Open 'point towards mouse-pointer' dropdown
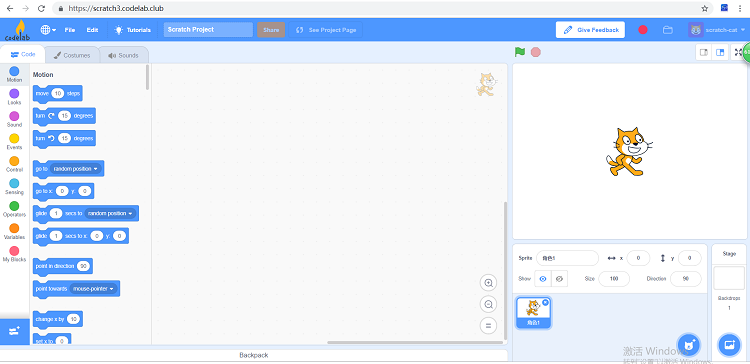Image resolution: width=750 pixels, height=364 pixels. click(x=93, y=289)
